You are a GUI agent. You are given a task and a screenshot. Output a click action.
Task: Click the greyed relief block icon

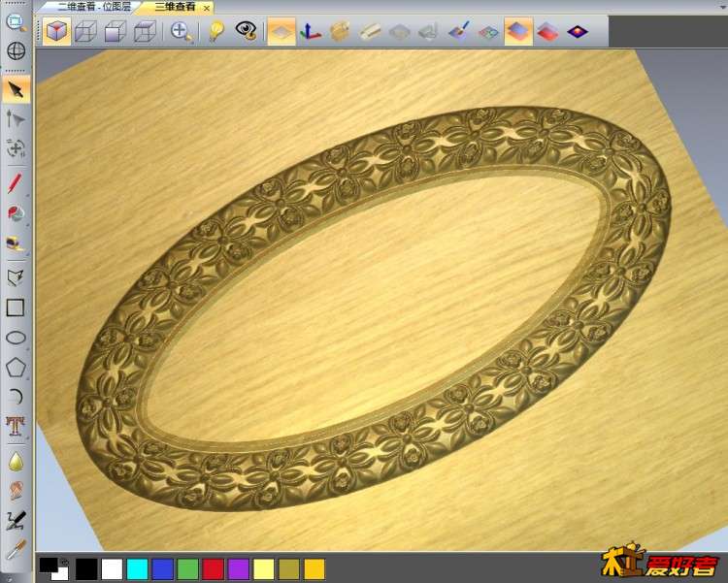coord(399,32)
